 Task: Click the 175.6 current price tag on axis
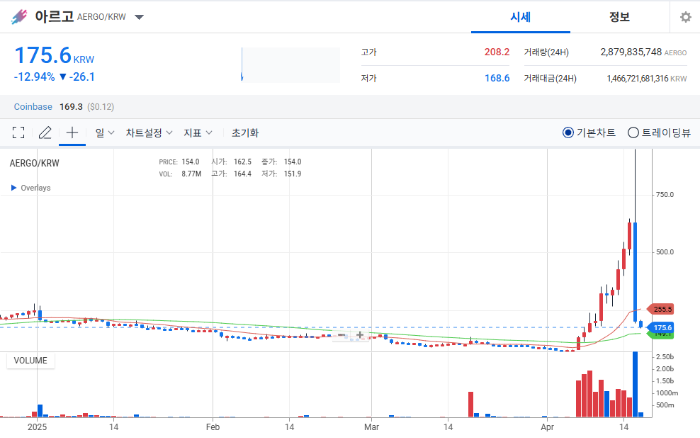coord(661,328)
